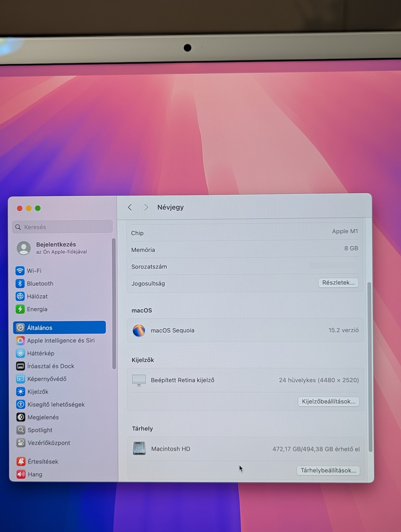Viewport: 401px width, 532px height.
Task: Click '472,17 GB/494,38 GB érhető el' text
Action: coord(316,449)
